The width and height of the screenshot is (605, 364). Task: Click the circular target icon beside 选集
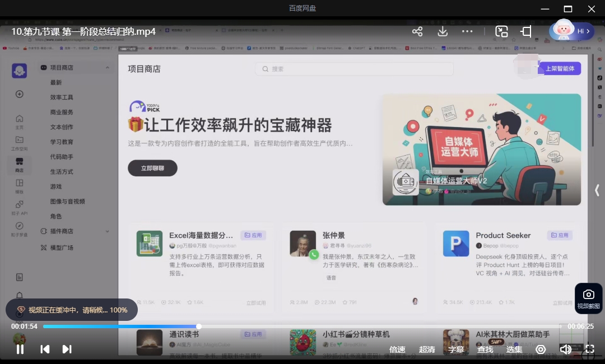(x=541, y=349)
